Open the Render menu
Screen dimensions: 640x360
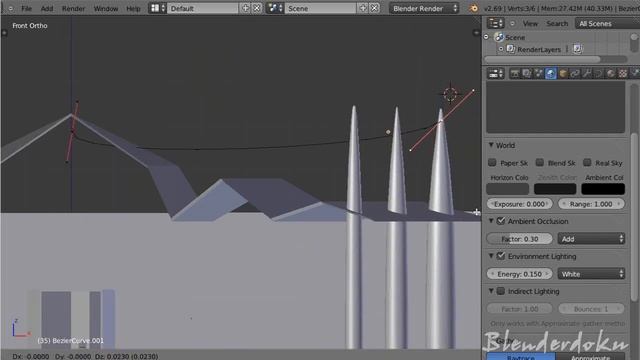[73, 9]
